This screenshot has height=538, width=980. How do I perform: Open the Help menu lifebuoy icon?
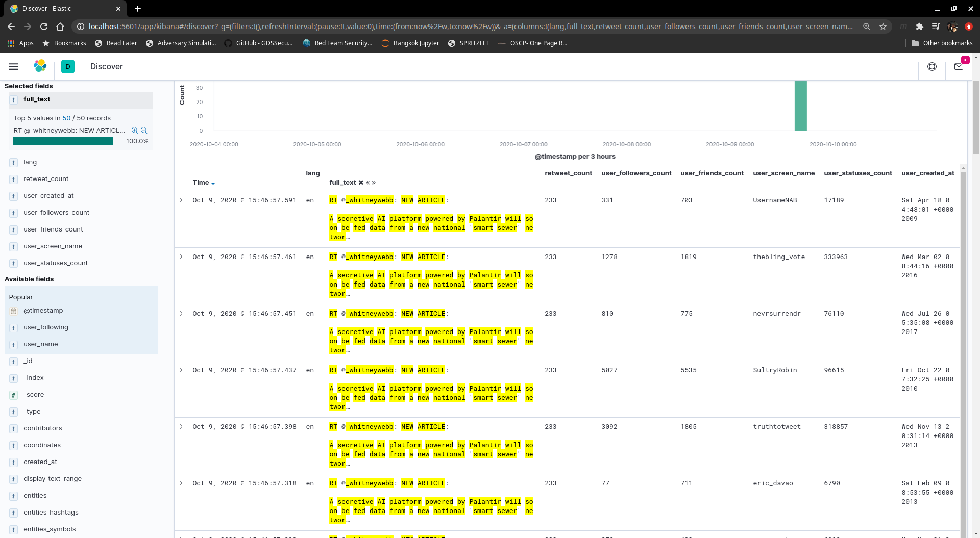pyautogui.click(x=932, y=66)
